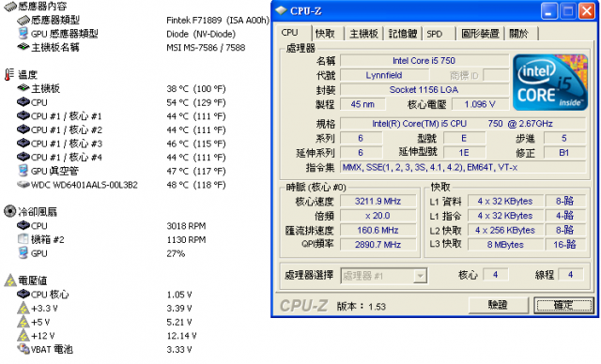Switch to the 快取 cache tab
The width and height of the screenshot is (601, 364).
click(325, 34)
